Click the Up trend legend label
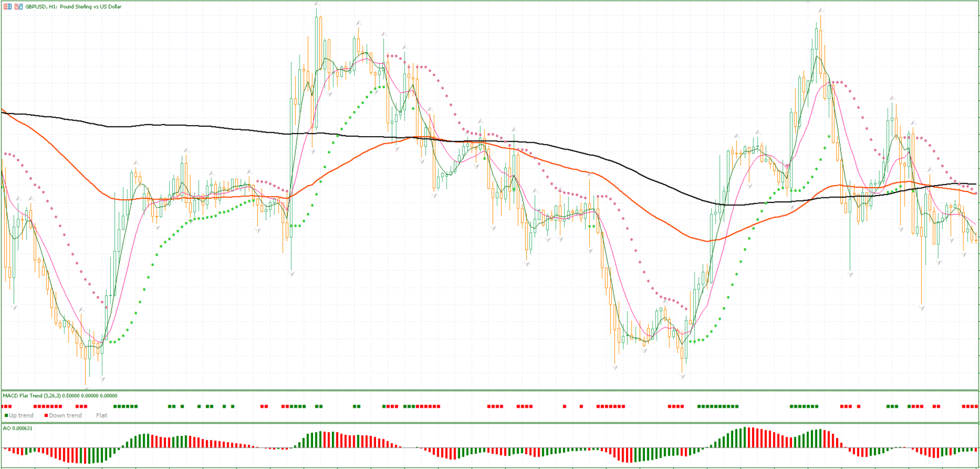This screenshot has width=980, height=469. click(x=21, y=415)
